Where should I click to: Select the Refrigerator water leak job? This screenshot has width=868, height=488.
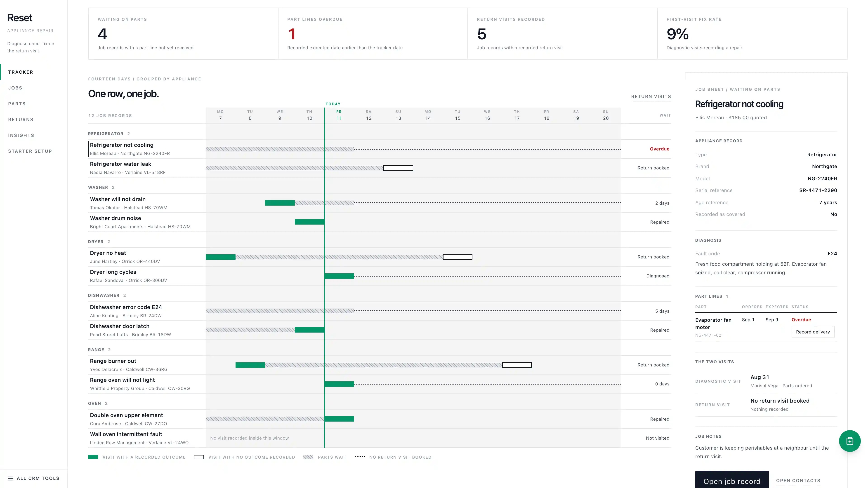[380, 168]
